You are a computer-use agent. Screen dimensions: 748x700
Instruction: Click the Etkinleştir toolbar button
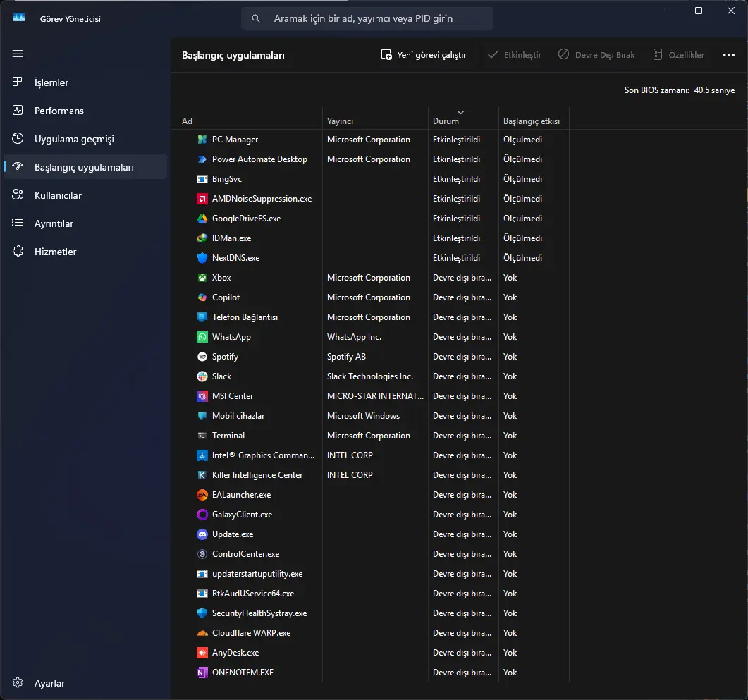(x=514, y=55)
